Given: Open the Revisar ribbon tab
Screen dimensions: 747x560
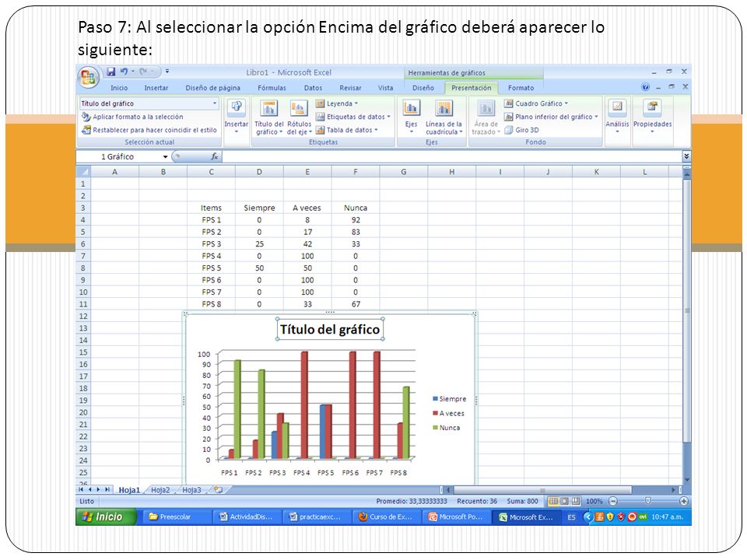Looking at the screenshot, I should click(351, 88).
